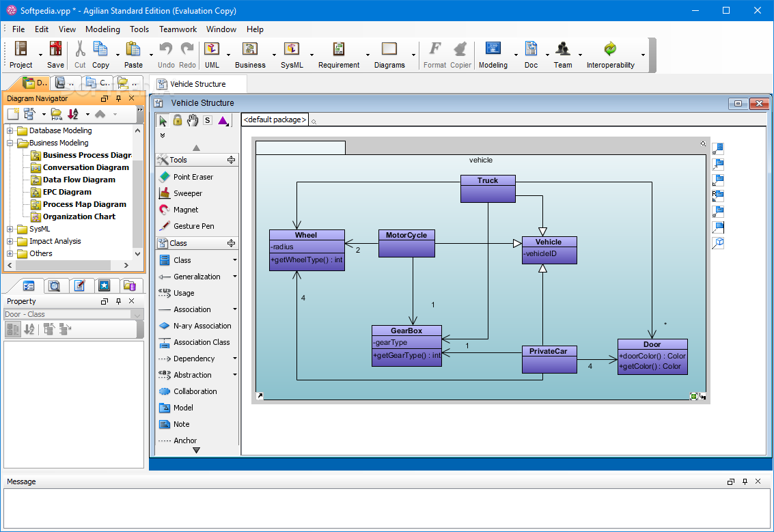Open the Teamwork menu

[x=178, y=29]
